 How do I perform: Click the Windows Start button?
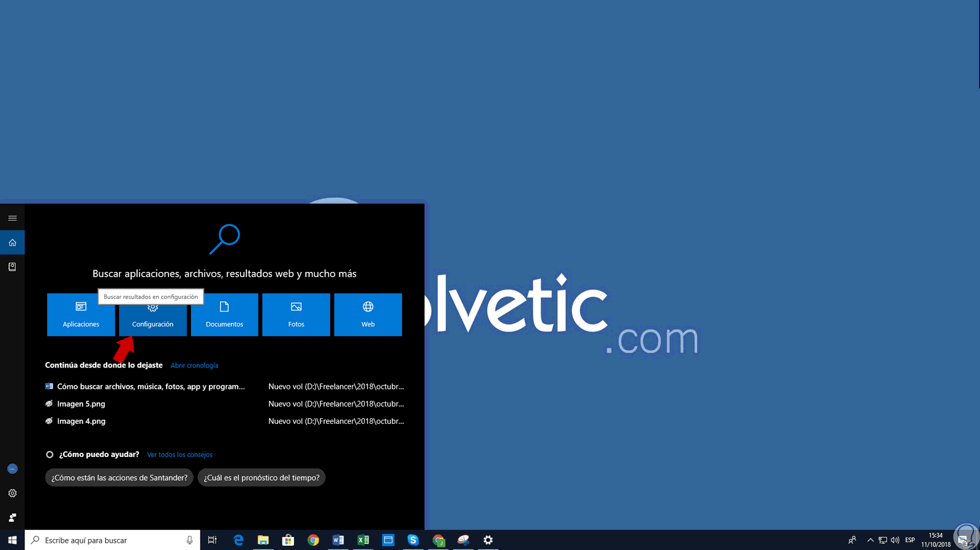(x=12, y=540)
